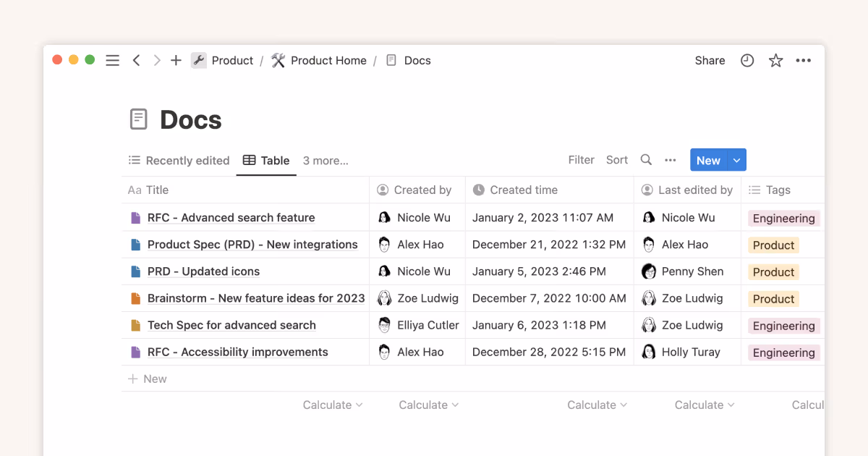Switch to the Recently edited view
Image resolution: width=868 pixels, height=456 pixels.
(179, 160)
